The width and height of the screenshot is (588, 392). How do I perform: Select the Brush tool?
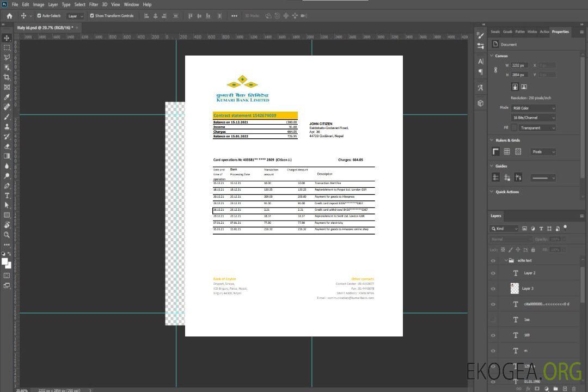[7, 117]
